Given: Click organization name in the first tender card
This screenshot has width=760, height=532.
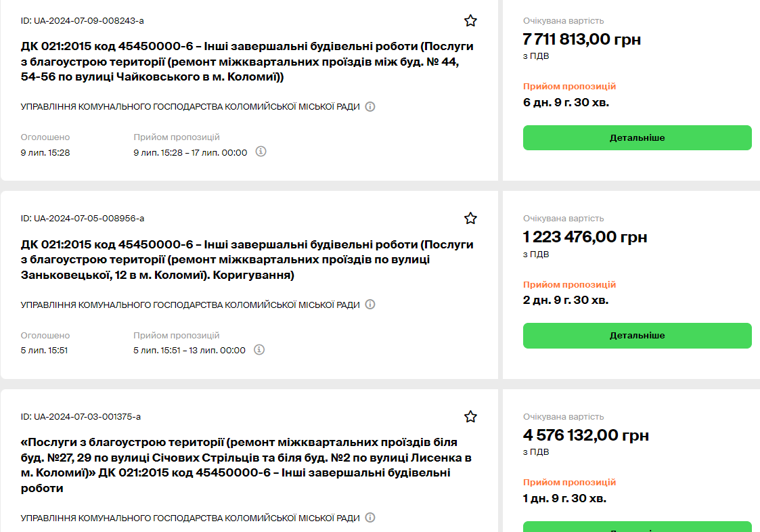Looking at the screenshot, I should coord(190,107).
